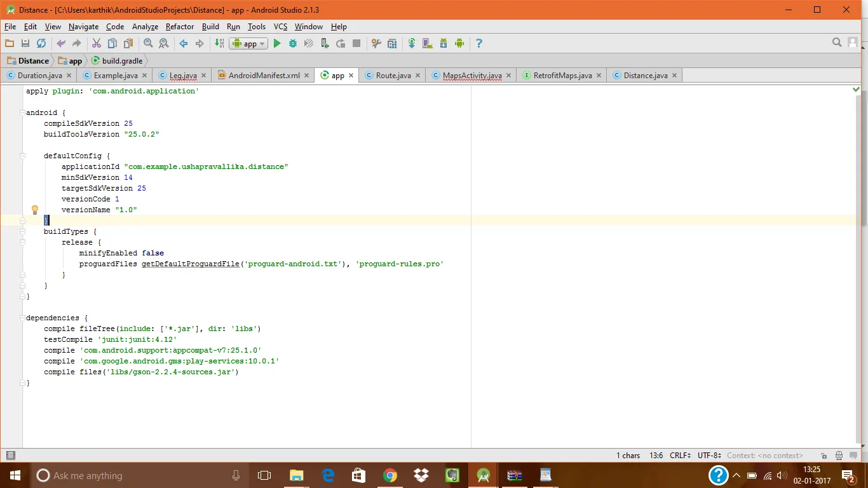Open the Build menu
The width and height of the screenshot is (868, 488).
click(x=210, y=27)
